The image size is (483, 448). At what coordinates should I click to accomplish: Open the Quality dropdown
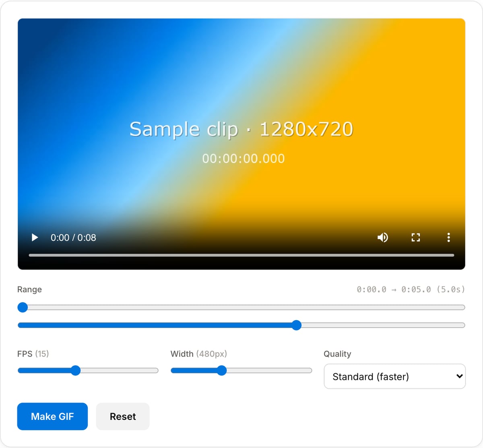(x=394, y=376)
